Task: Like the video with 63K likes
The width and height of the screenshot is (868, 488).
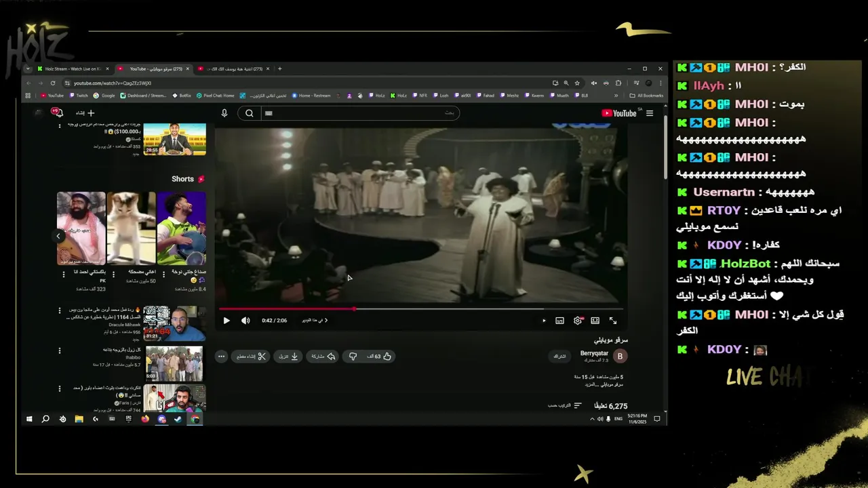Action: pyautogui.click(x=380, y=356)
